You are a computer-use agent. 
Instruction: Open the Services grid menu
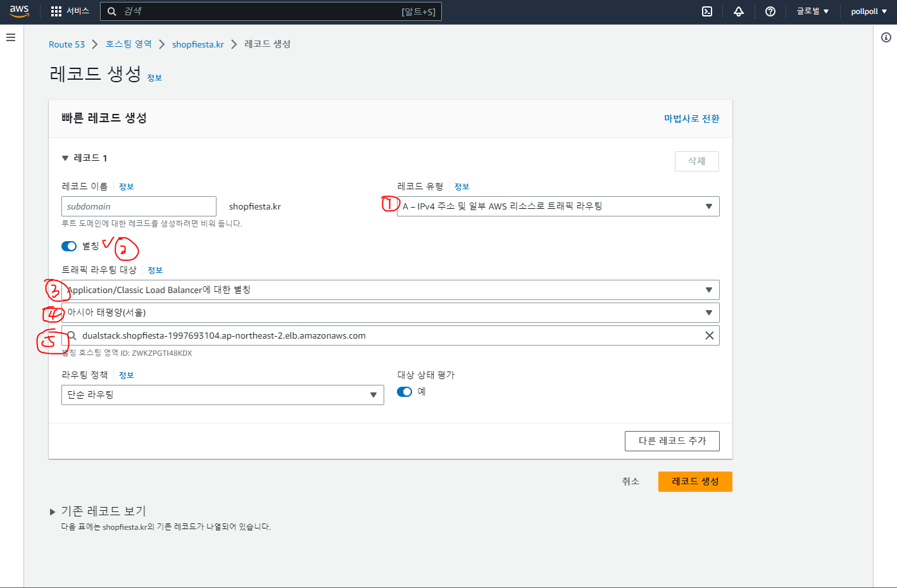(x=56, y=11)
